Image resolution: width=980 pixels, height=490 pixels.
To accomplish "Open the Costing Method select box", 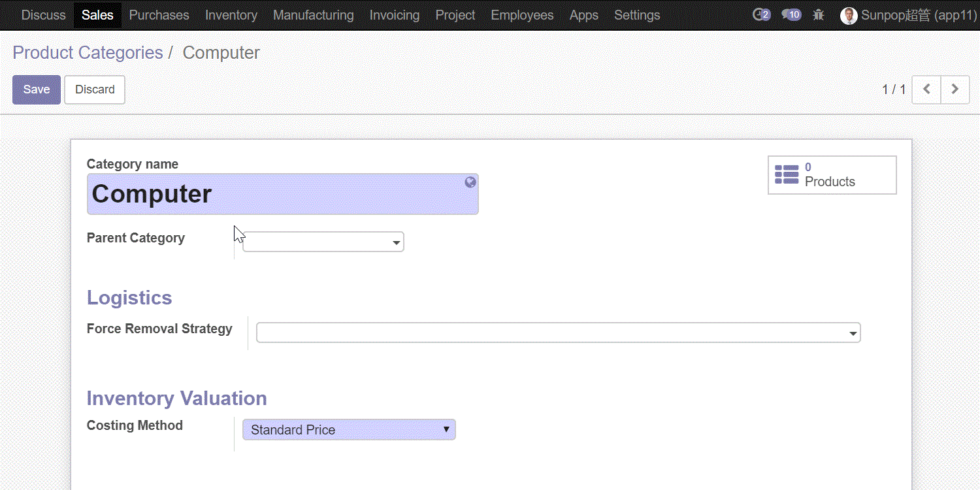I will (349, 430).
